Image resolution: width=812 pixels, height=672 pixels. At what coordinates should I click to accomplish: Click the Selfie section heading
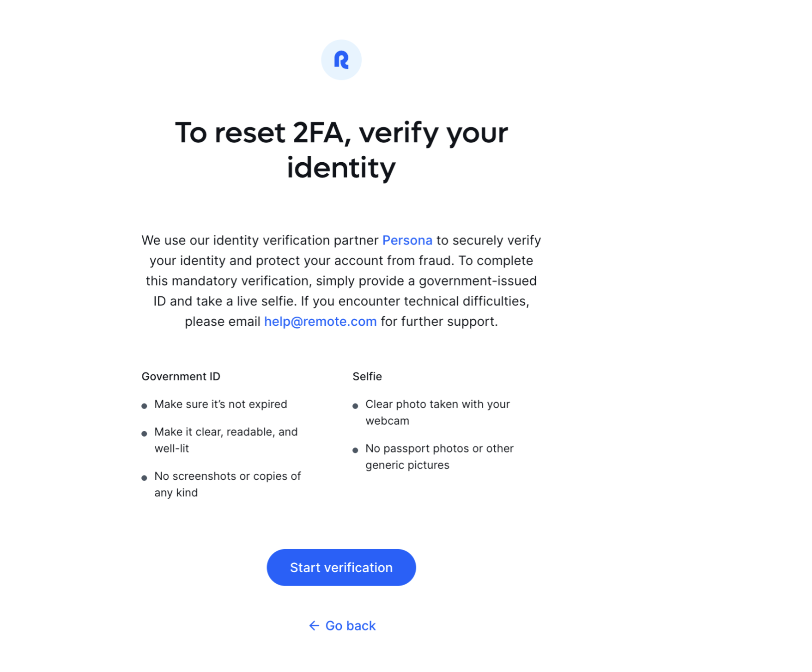pyautogui.click(x=367, y=377)
